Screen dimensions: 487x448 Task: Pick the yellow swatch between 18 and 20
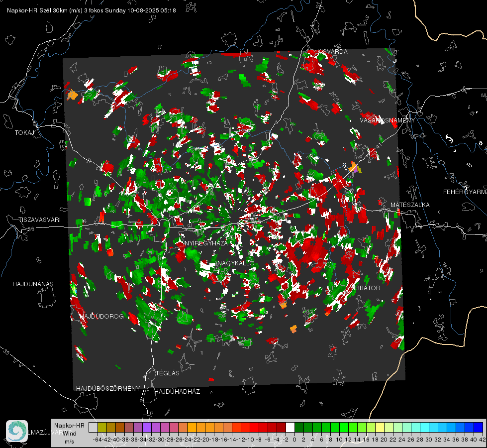[x=380, y=427]
